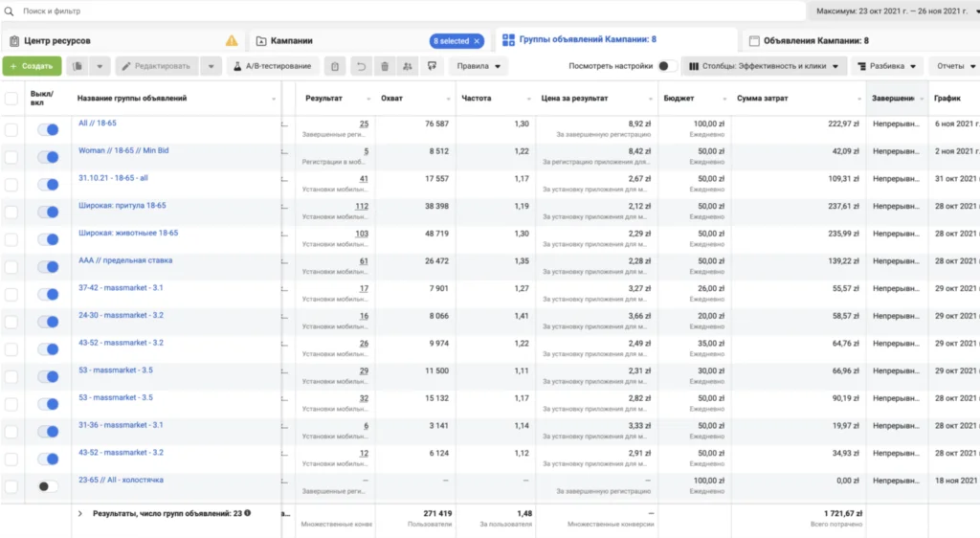The width and height of the screenshot is (980, 538).
Task: Sort by the Охват column header
Action: [x=391, y=98]
